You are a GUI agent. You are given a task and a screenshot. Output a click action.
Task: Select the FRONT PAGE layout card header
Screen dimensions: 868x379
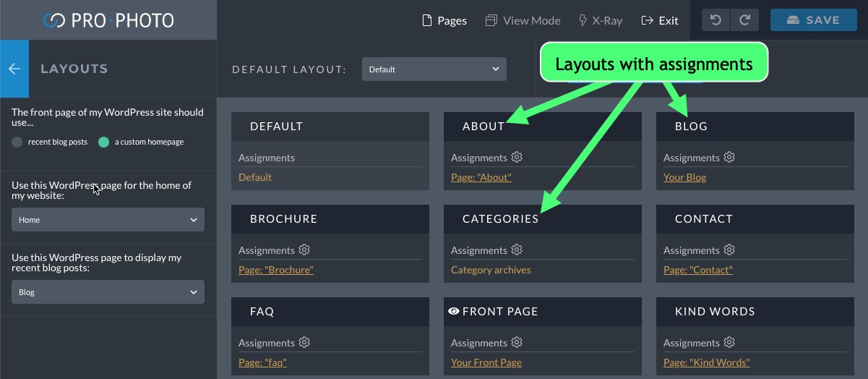point(543,311)
